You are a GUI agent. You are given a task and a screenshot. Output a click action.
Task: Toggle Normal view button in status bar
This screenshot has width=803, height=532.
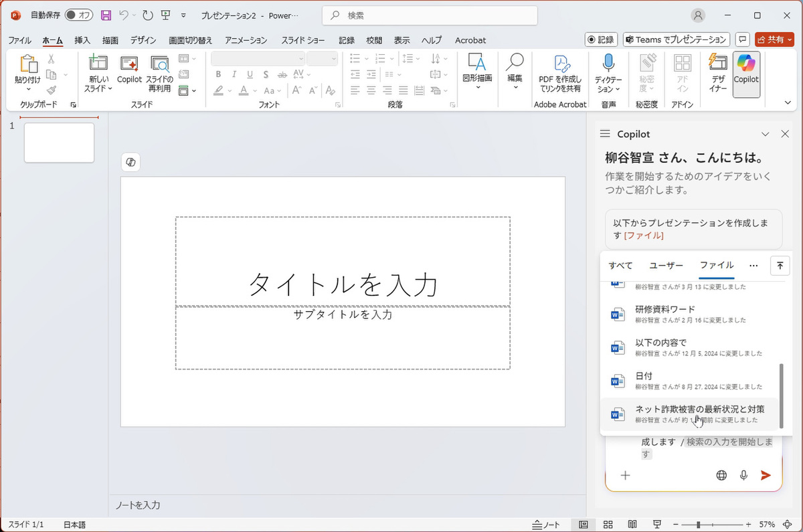coord(584,525)
